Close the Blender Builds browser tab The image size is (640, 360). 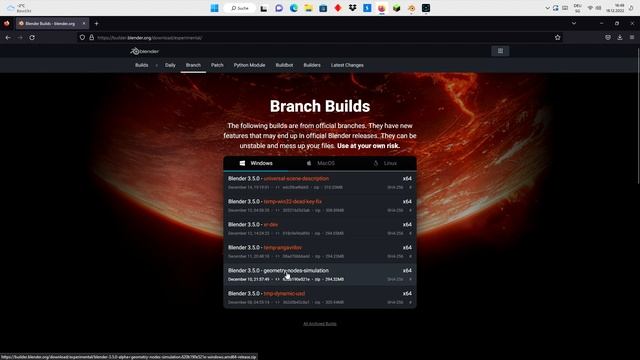click(84, 24)
